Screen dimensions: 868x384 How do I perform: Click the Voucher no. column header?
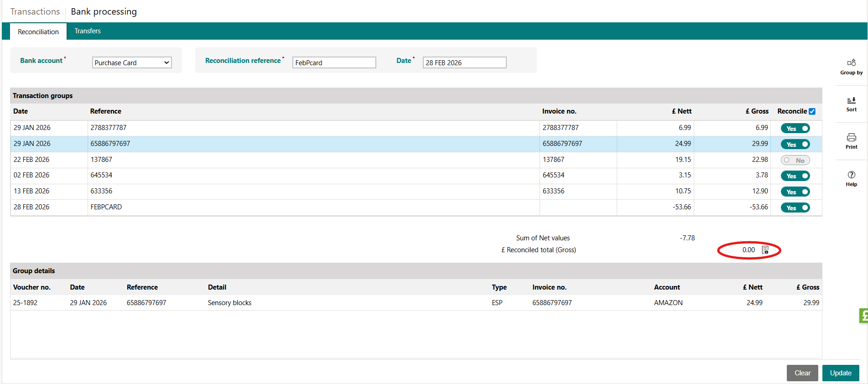(32, 287)
